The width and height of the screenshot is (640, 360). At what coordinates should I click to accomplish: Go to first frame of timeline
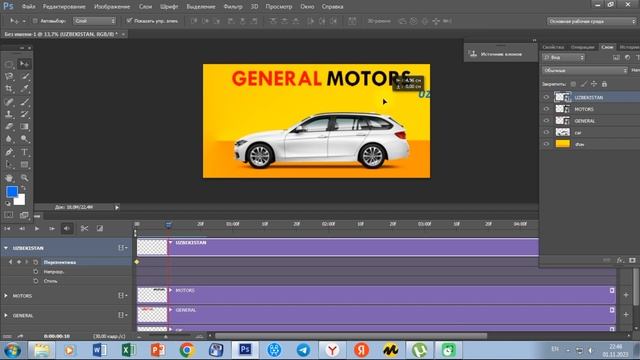pos(7,229)
